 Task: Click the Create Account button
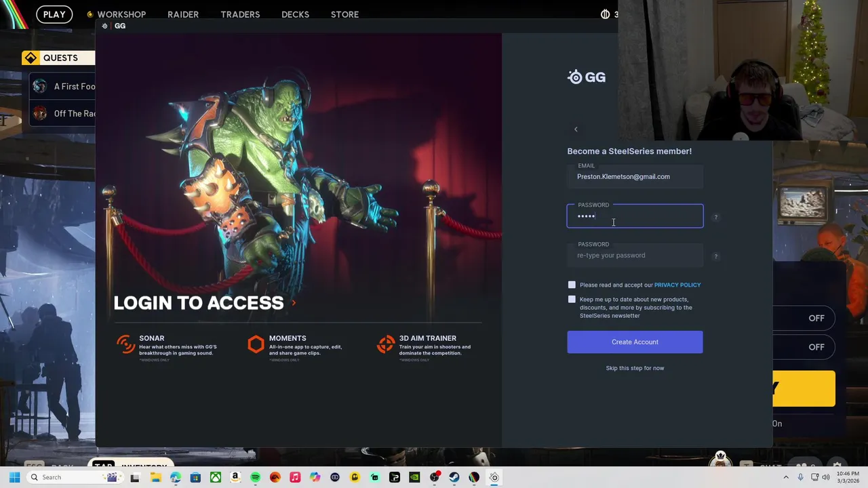click(x=635, y=342)
